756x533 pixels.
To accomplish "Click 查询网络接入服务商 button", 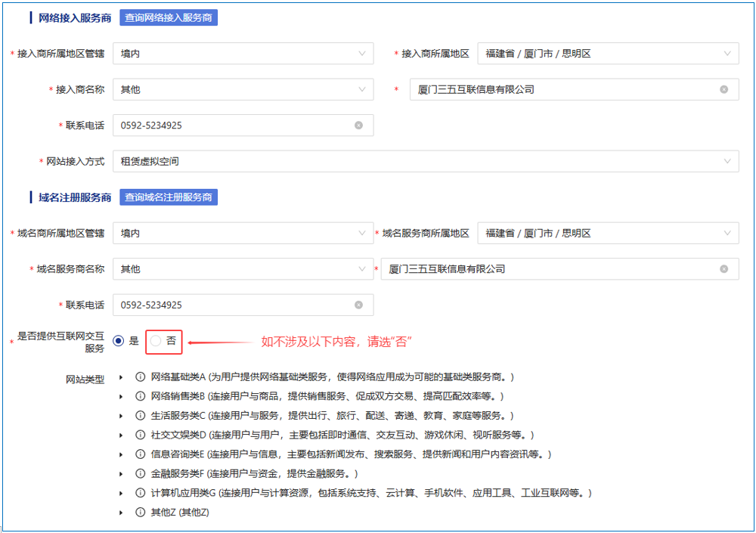I will (169, 17).
